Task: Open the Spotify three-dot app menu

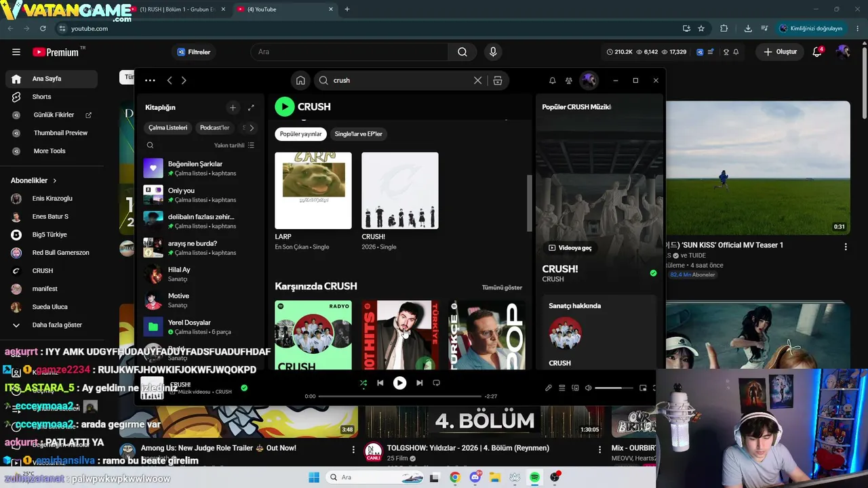Action: (150, 80)
